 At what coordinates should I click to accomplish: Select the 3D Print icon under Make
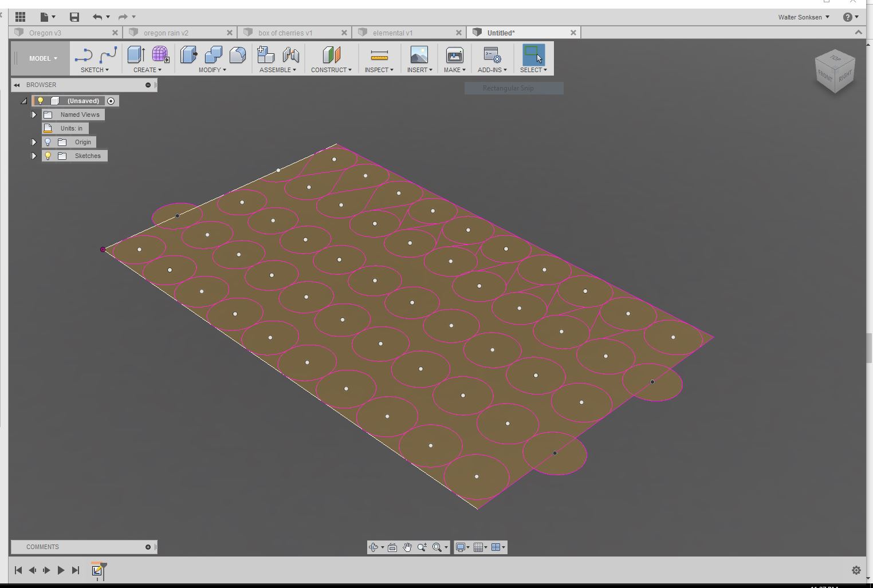coord(454,56)
